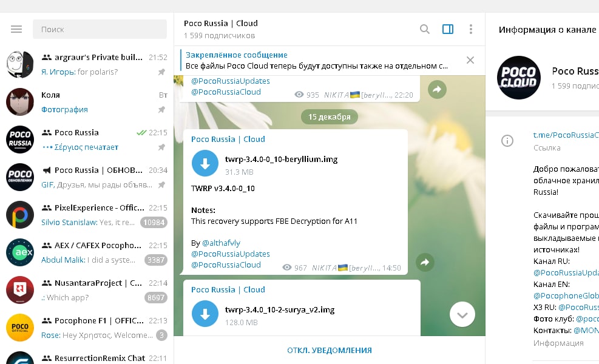
Task: Open the three-dot channel options menu
Action: click(x=471, y=29)
